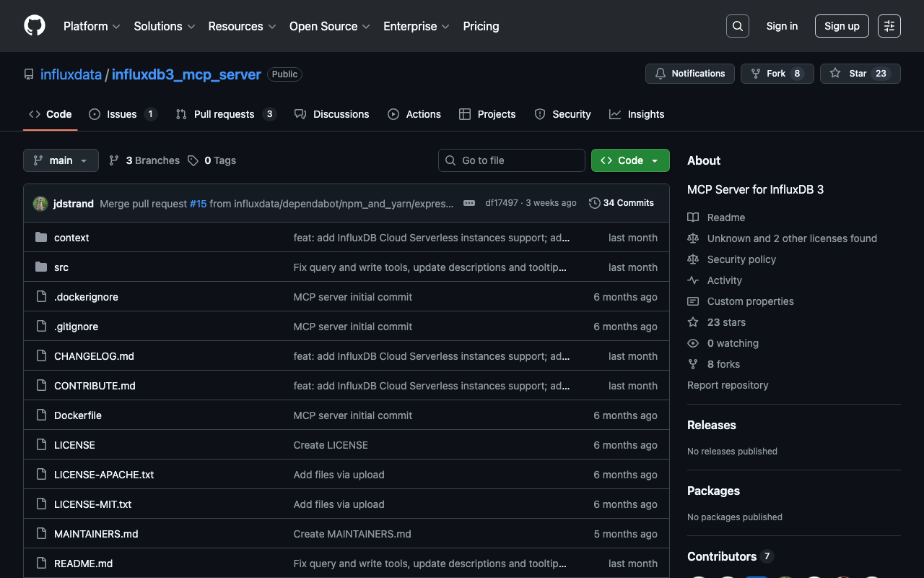Screen dimensions: 924x578
Task: Open the 0 Tags link icon
Action: (x=193, y=160)
